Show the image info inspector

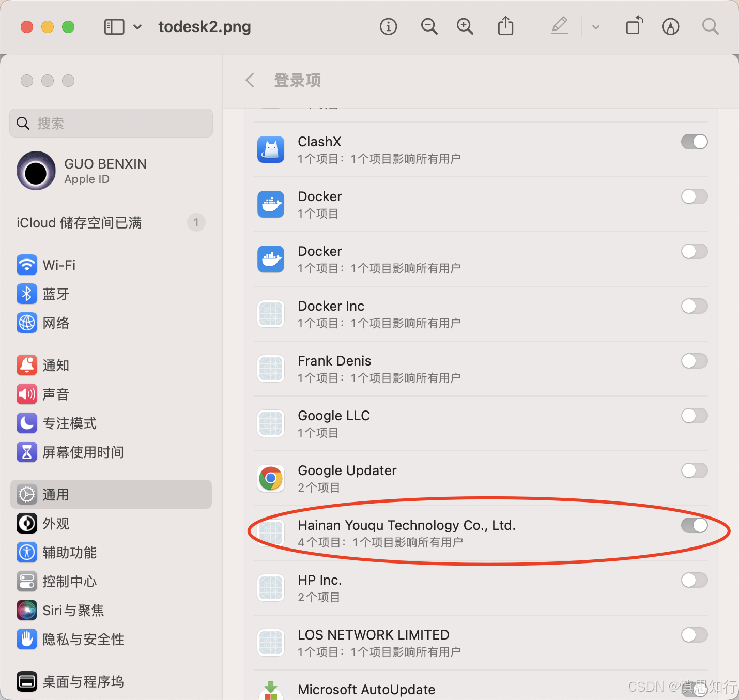tap(389, 26)
